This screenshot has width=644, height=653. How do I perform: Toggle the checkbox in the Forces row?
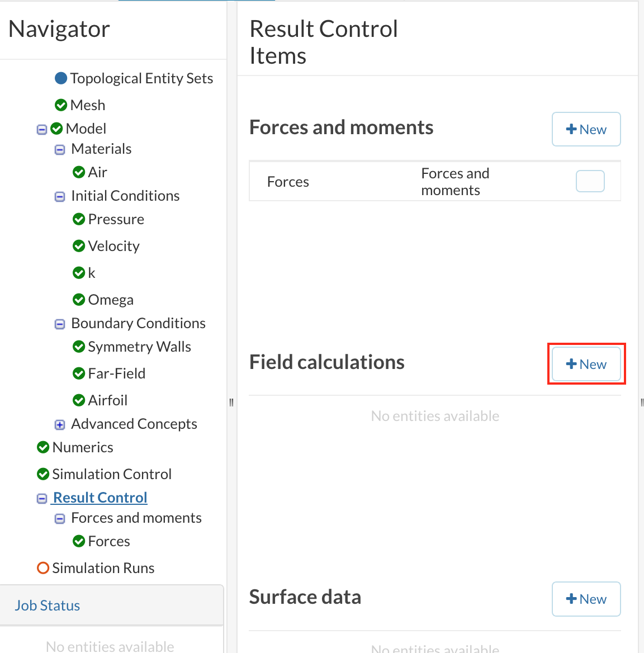[590, 181]
